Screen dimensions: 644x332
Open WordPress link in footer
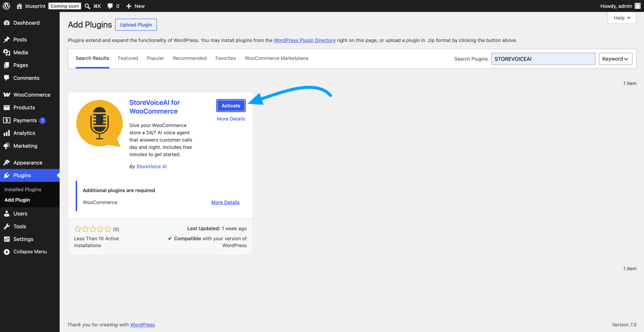tap(142, 325)
